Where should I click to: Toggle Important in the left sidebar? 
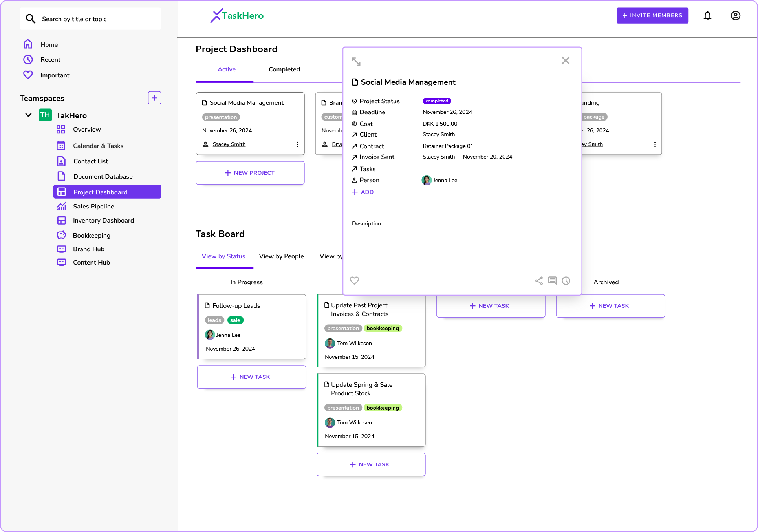(55, 75)
